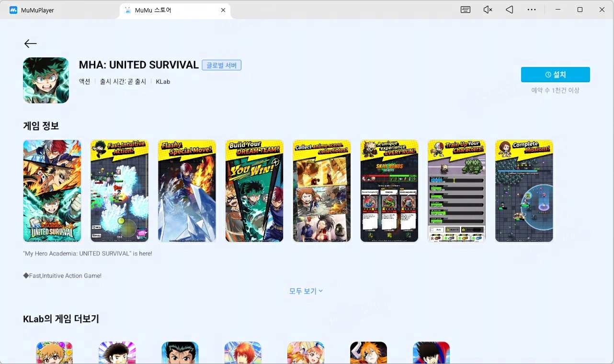Viewport: 614px width, 364px height.
Task: Click the 글로벌 서버 badge
Action: [221, 65]
